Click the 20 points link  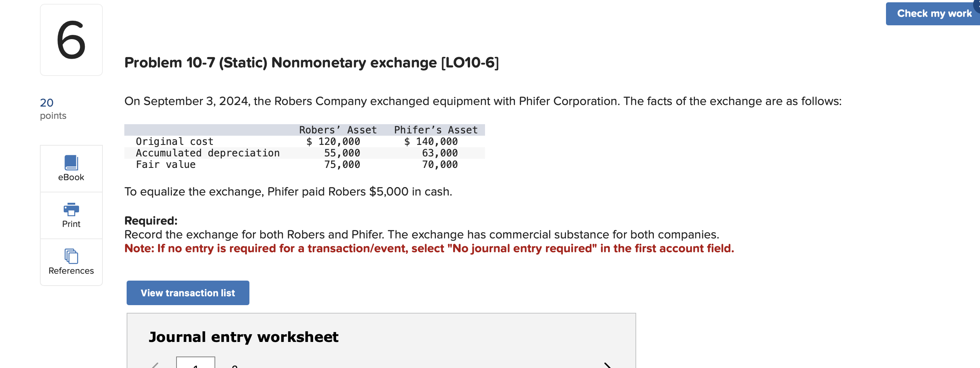46,103
